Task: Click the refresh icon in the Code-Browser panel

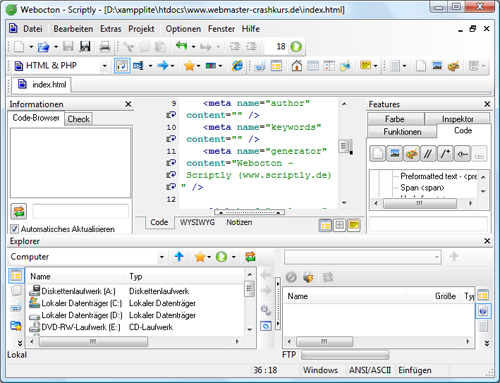Action: 19,211
